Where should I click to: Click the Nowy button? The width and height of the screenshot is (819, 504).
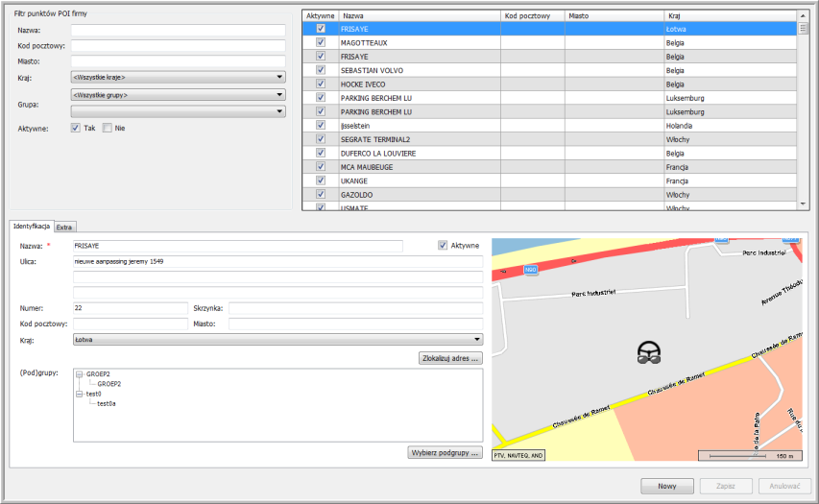pyautogui.click(x=666, y=487)
